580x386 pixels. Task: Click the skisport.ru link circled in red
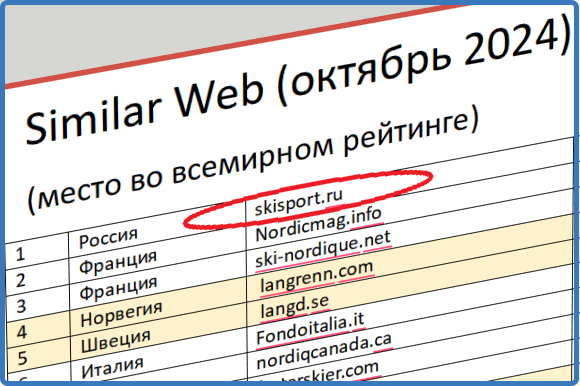click(299, 203)
